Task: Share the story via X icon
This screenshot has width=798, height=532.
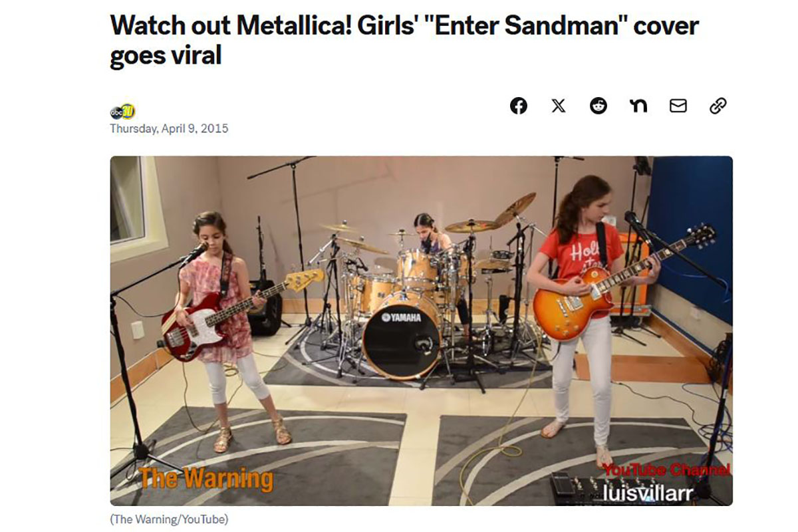Action: pos(559,106)
